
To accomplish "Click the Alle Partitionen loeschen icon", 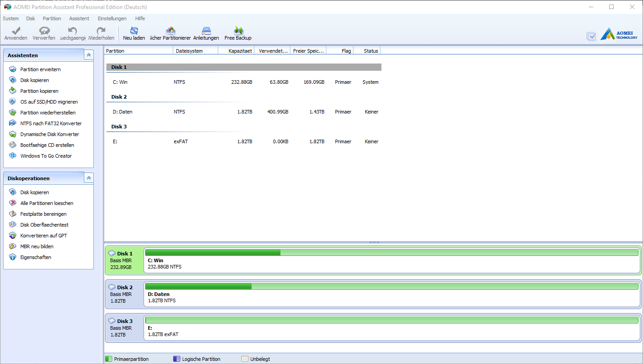I will tap(13, 203).
